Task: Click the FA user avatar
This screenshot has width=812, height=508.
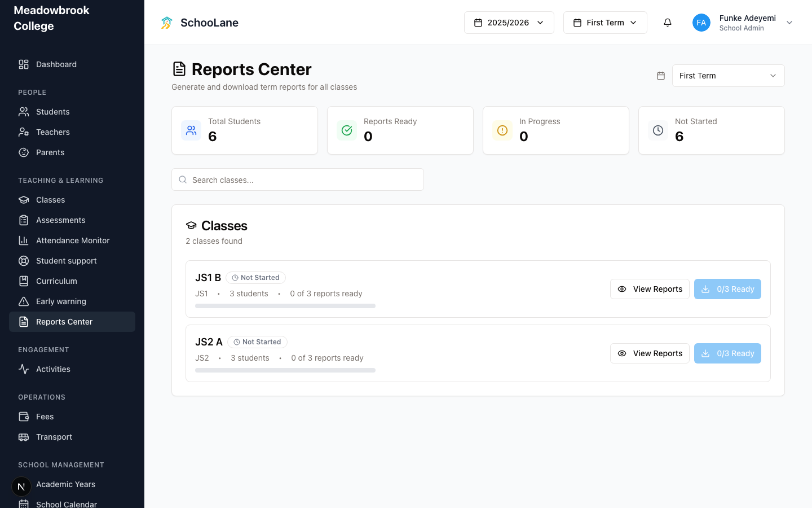Action: click(701, 23)
